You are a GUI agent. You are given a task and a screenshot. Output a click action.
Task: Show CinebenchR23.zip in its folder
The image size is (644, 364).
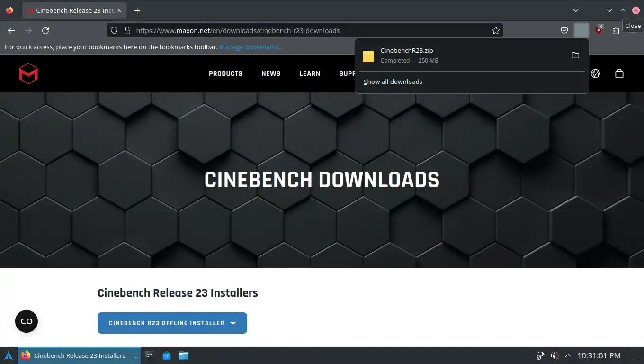(575, 55)
